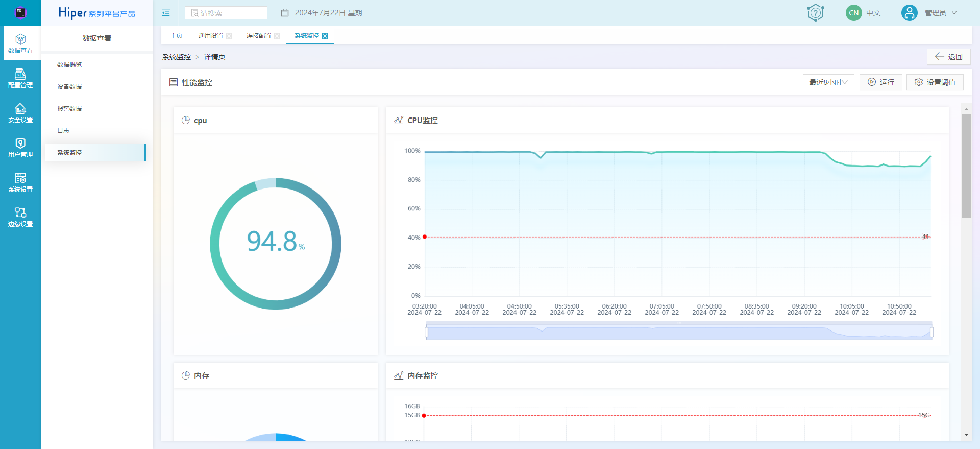The image size is (980, 449).
Task: Collapse the side menu with the hamburger icon
Action: pyautogui.click(x=166, y=13)
